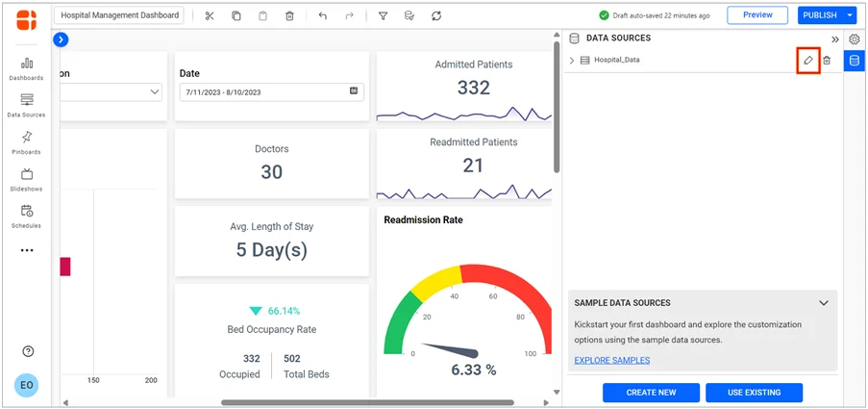Delete the Hospital_Data data source
Viewport: 868px width, 409px height.
[x=827, y=61]
